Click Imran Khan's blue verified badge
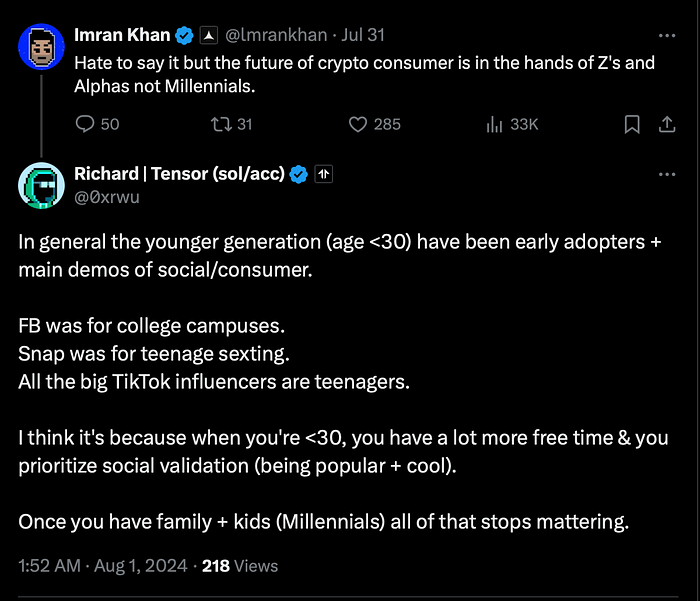This screenshot has width=700, height=601. (x=184, y=36)
